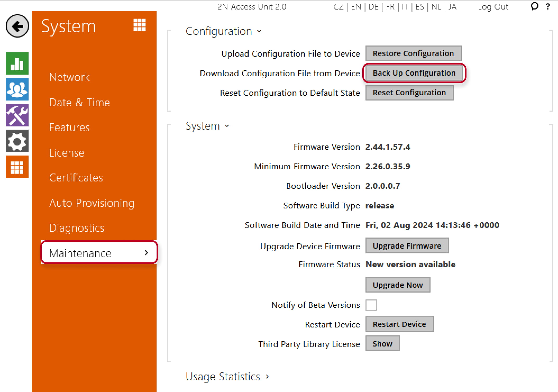
Task: Open the Diagnostics menu item
Action: [x=77, y=228]
